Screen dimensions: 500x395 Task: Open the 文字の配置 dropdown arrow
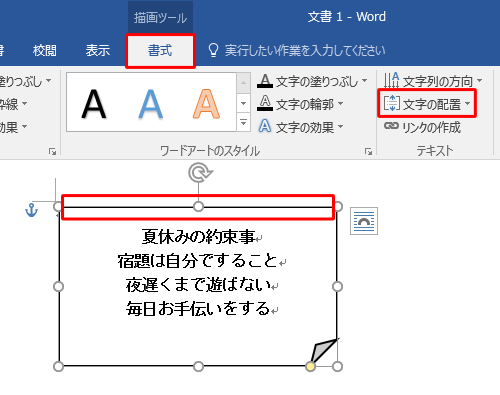(x=467, y=103)
